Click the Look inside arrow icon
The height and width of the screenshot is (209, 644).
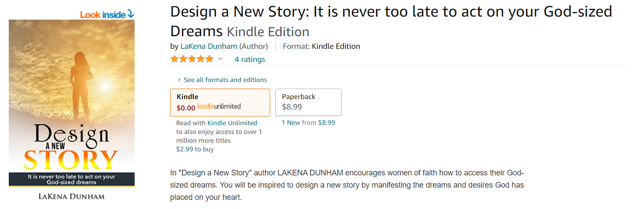click(130, 14)
